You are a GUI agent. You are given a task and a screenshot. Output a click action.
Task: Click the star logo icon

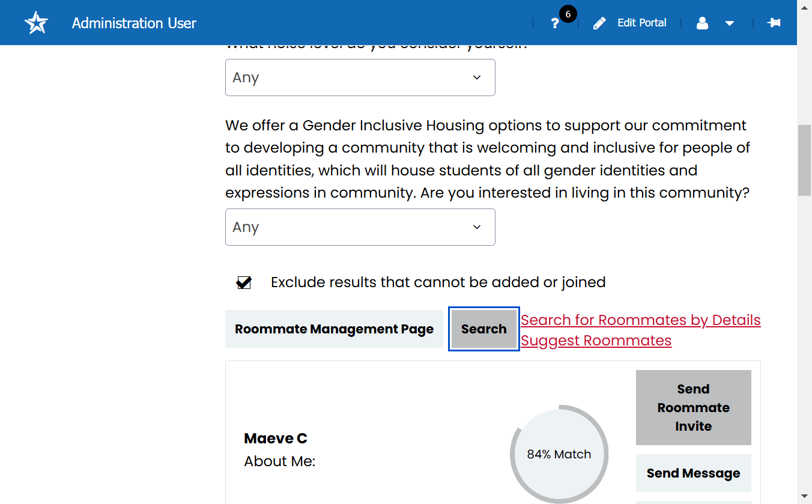pyautogui.click(x=36, y=23)
